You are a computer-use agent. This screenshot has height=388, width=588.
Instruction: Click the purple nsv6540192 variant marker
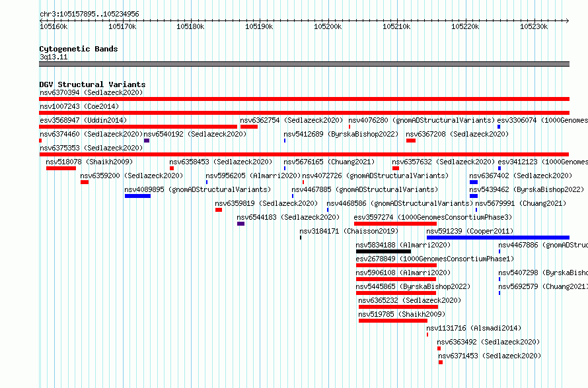pos(147,141)
